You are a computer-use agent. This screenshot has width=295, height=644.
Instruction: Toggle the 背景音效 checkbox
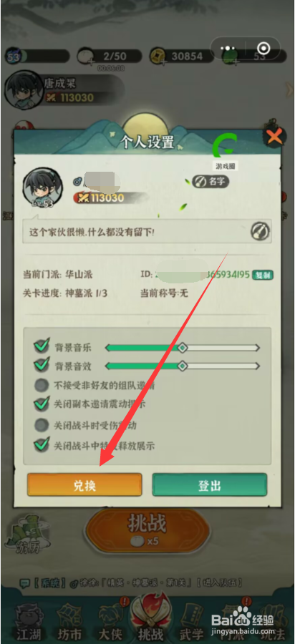(42, 365)
